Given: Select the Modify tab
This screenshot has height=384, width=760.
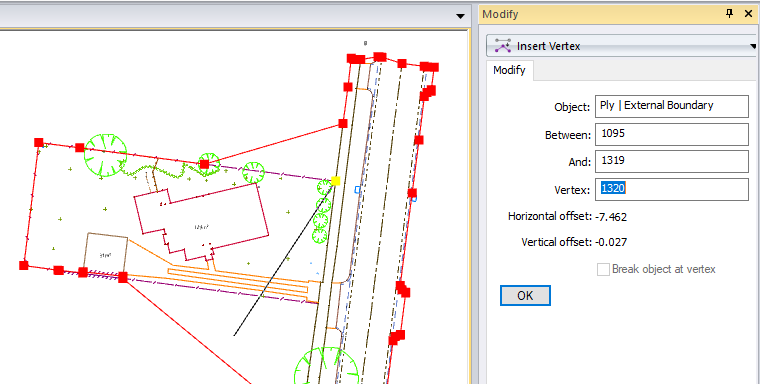Looking at the screenshot, I should [x=509, y=70].
